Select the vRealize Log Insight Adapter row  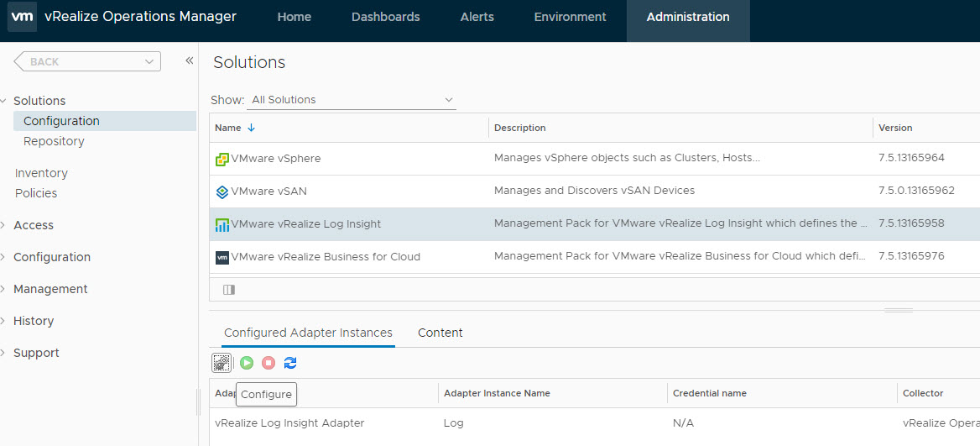click(x=594, y=423)
